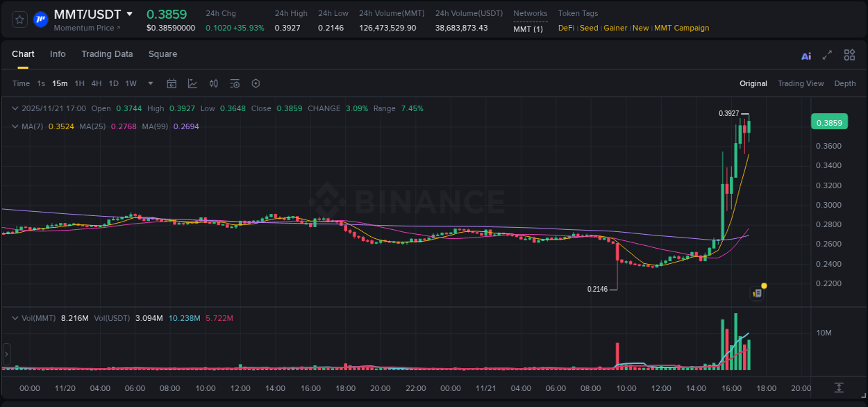
Task: Toggle the favorite star for MMT/USDT
Action: (x=19, y=19)
